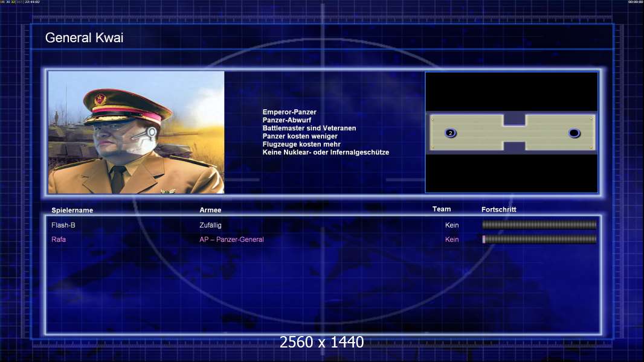Click Flash-B's loading progress bar
The width and height of the screenshot is (644, 362).
[x=539, y=224]
